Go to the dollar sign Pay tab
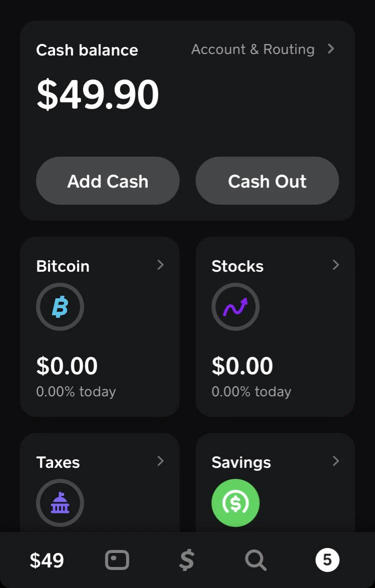Viewport: 375px width, 588px height. tap(186, 560)
